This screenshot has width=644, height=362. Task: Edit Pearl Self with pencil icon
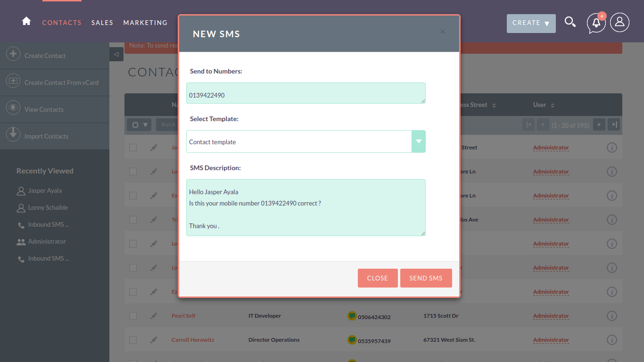[x=154, y=316]
